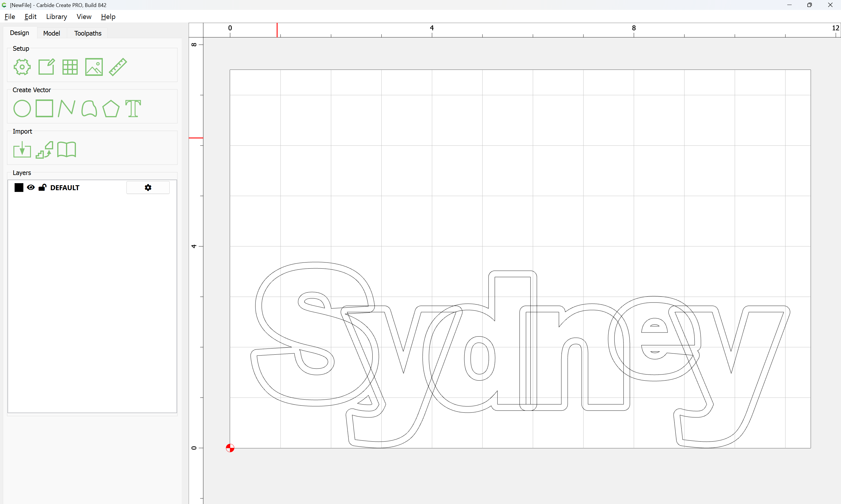Open DEFAULT layer settings gear button
The height and width of the screenshot is (504, 841).
(x=148, y=188)
